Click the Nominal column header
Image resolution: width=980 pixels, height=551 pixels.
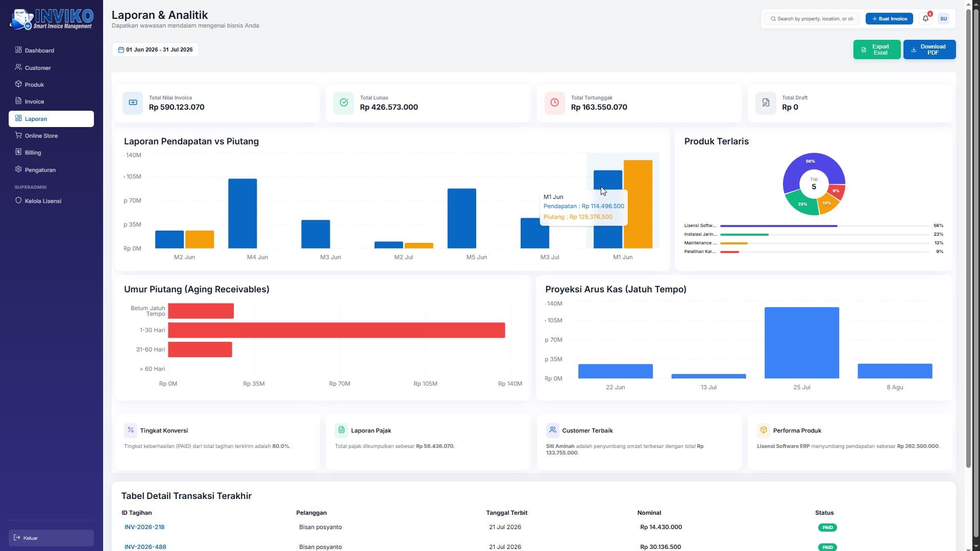pos(649,513)
